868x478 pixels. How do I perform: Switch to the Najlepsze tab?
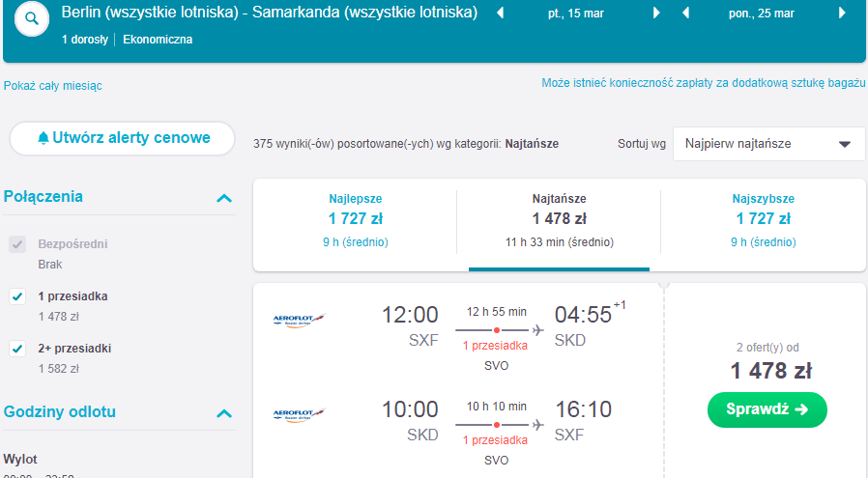356,221
